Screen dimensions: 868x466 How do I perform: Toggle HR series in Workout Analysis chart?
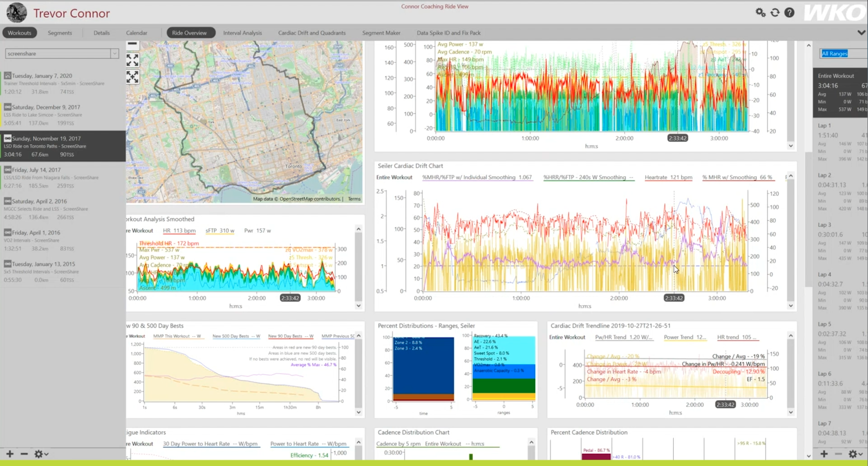point(179,231)
